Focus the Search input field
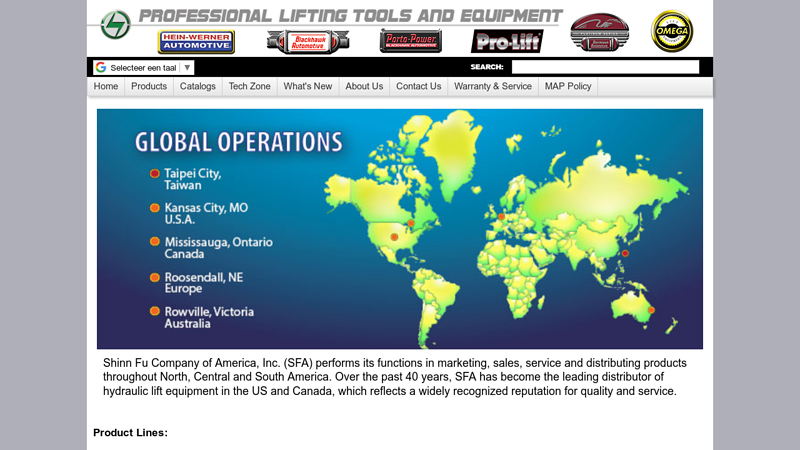This screenshot has width=800, height=450. point(605,67)
